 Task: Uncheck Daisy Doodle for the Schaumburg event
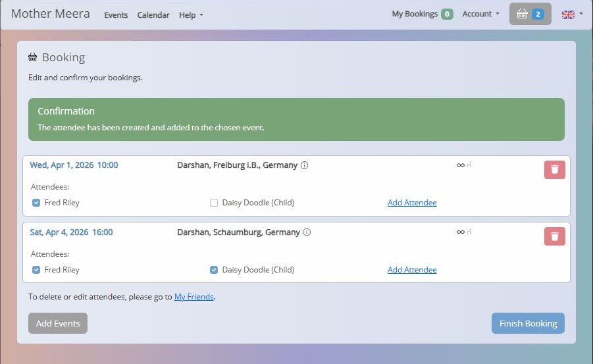pos(214,270)
